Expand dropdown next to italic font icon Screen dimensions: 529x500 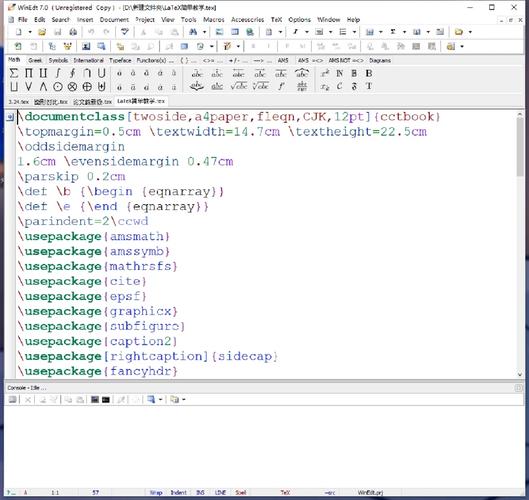tap(307, 32)
